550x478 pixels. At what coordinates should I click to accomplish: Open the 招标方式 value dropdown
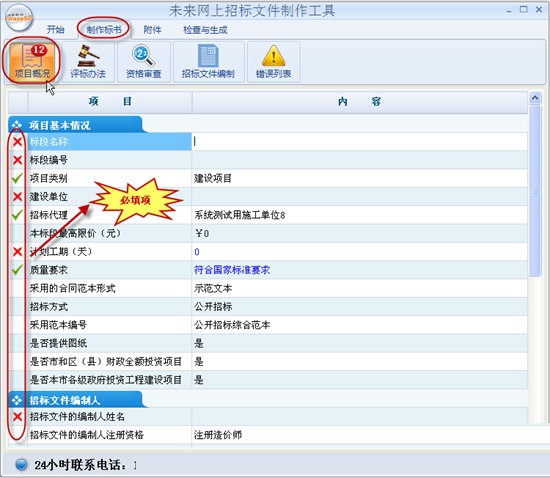pos(360,307)
